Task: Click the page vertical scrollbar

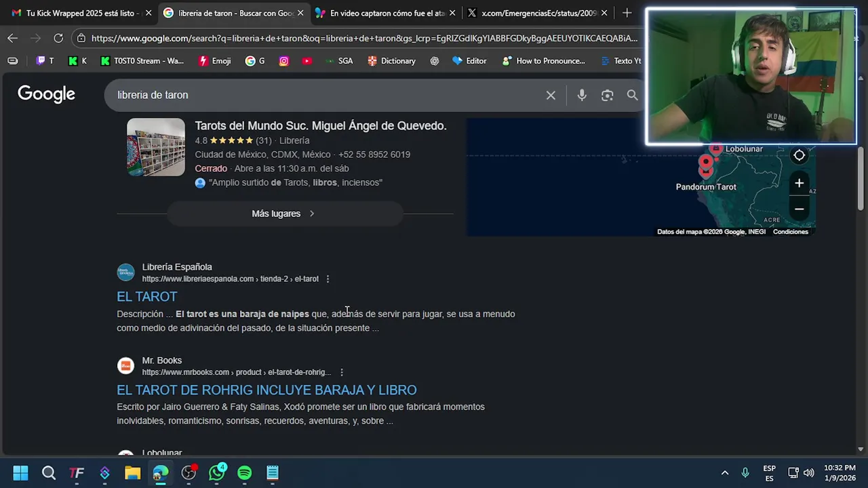Action: (x=861, y=180)
